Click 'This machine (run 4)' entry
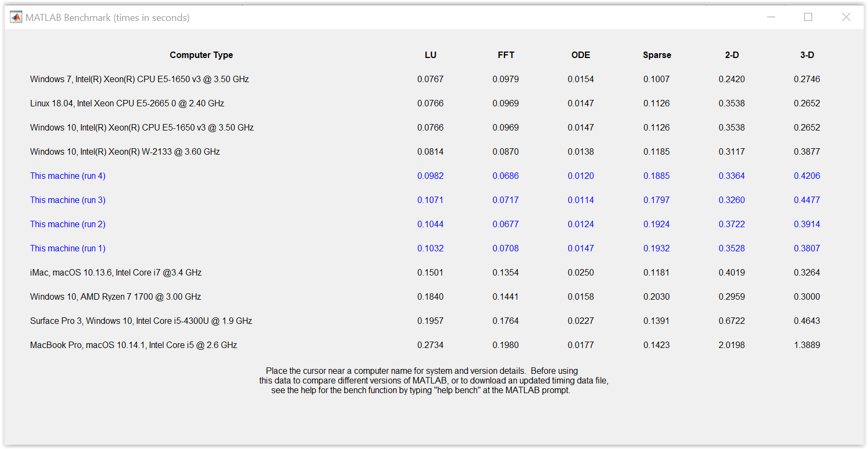 68,176
